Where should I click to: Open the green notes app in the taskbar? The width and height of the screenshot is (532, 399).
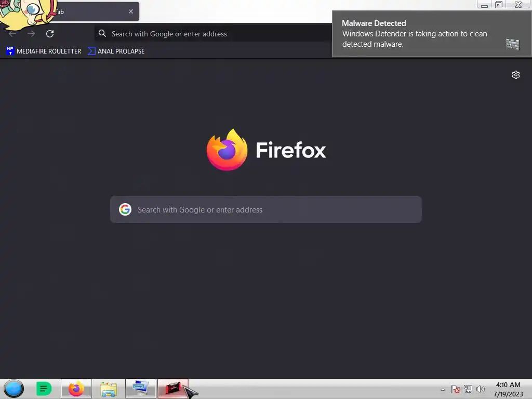point(44,389)
